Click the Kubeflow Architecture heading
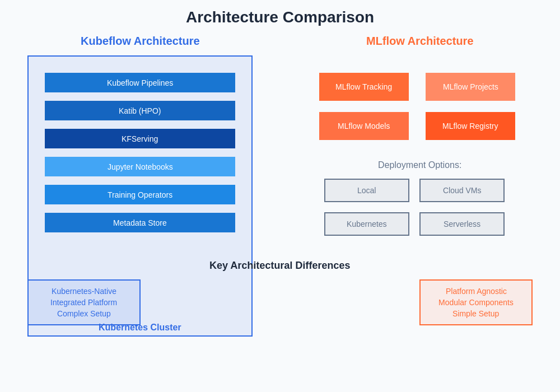The height and width of the screenshot is (392, 560). (140, 41)
